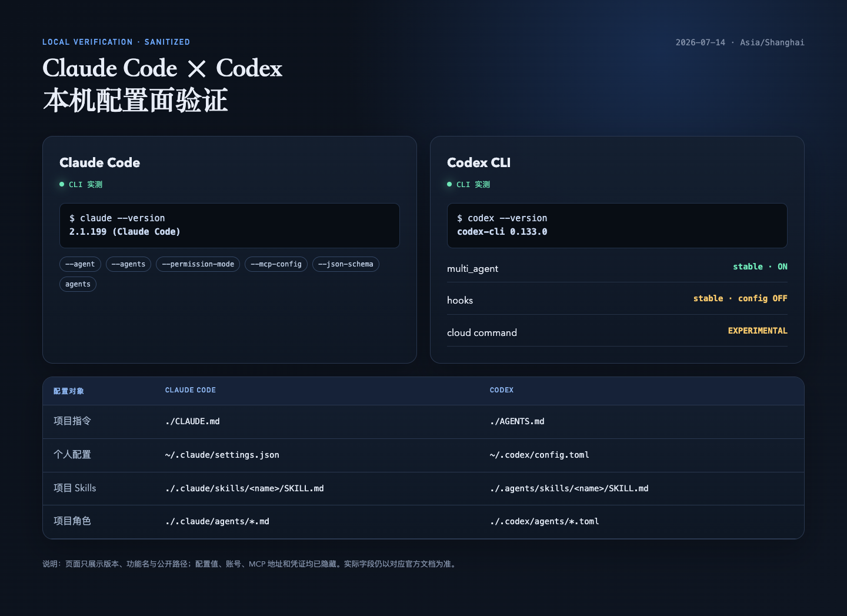Click the hooks feature label

tap(460, 301)
